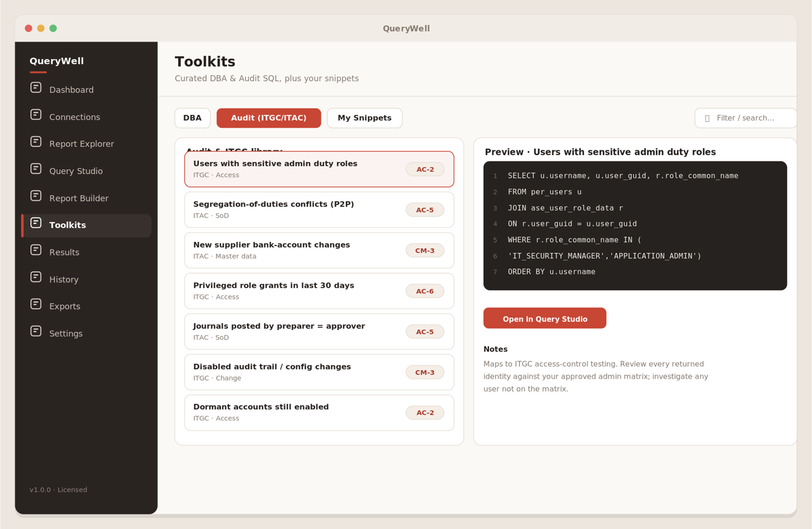
Task: Select Disabled audit trail / config changes
Action: coord(319,372)
